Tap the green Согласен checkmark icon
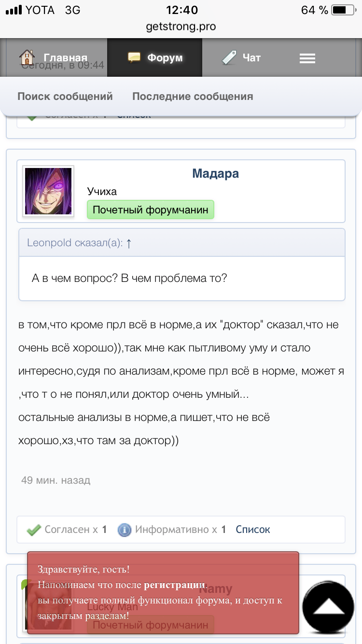This screenshot has width=362, height=644. pyautogui.click(x=34, y=530)
